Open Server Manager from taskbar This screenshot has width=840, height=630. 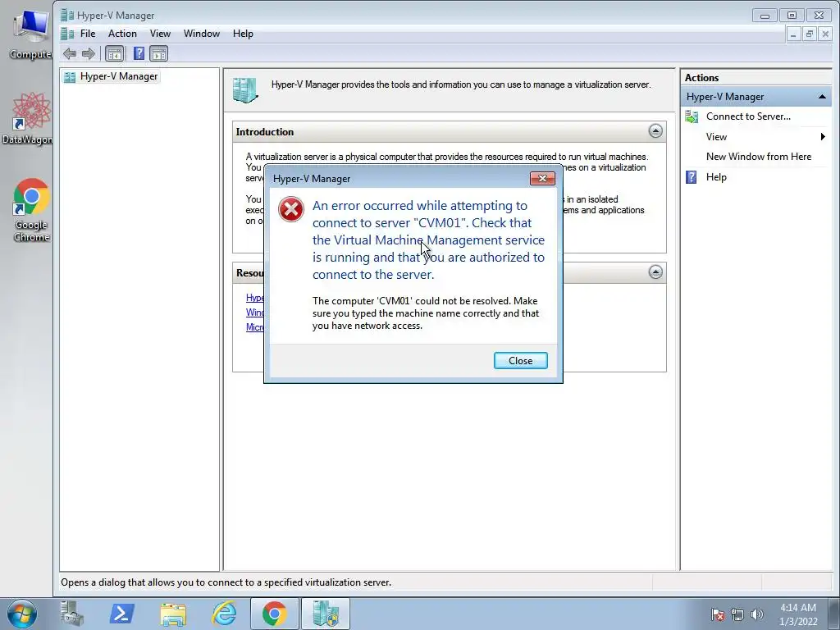(71, 614)
